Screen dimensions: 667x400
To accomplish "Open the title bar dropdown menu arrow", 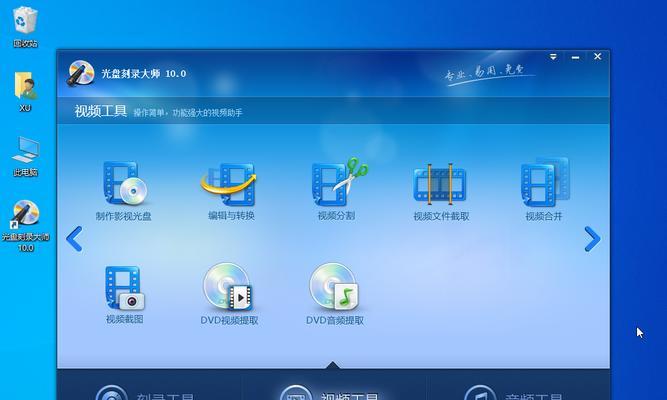I will point(553,57).
